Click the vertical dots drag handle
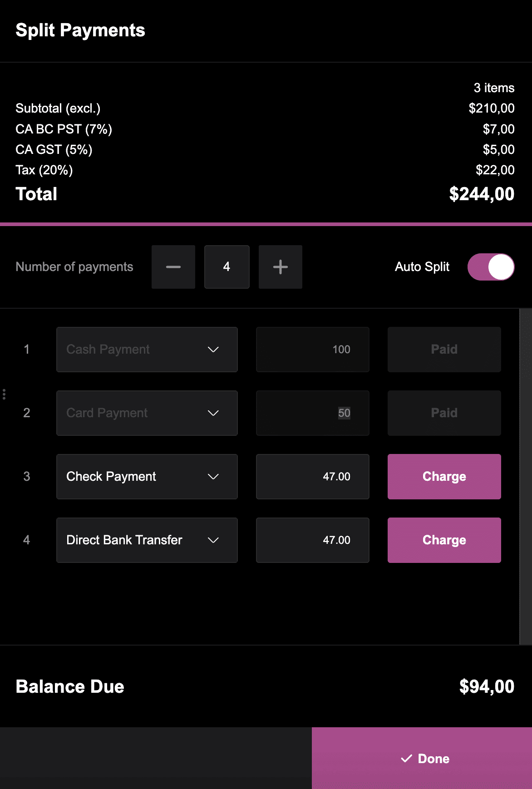The image size is (532, 789). [5, 394]
